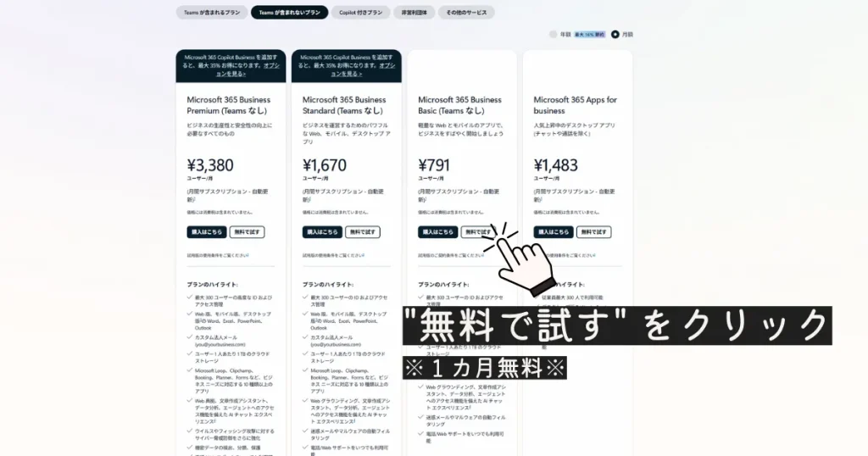
Task: Click 購入はこちら for Business Premium
Action: pos(206,232)
